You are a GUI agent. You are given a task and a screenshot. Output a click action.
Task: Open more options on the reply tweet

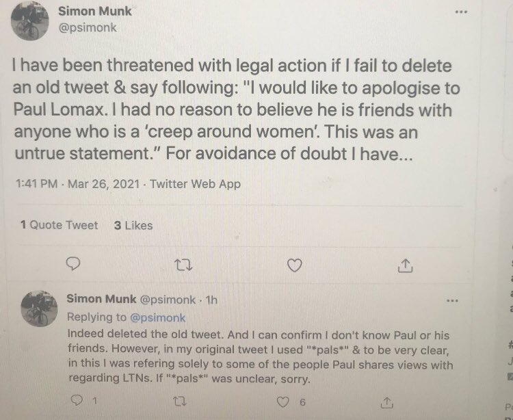[452, 300]
